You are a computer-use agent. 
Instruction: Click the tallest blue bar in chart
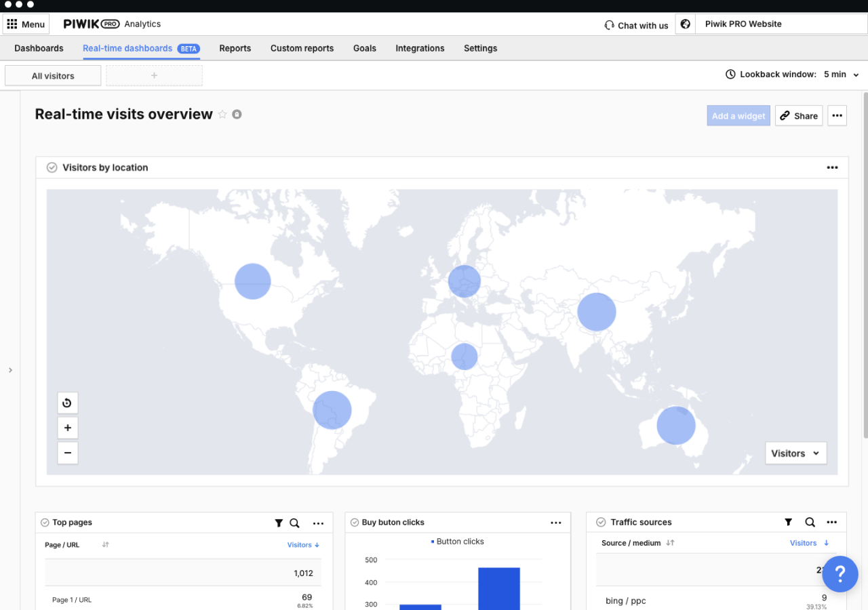coord(499,589)
